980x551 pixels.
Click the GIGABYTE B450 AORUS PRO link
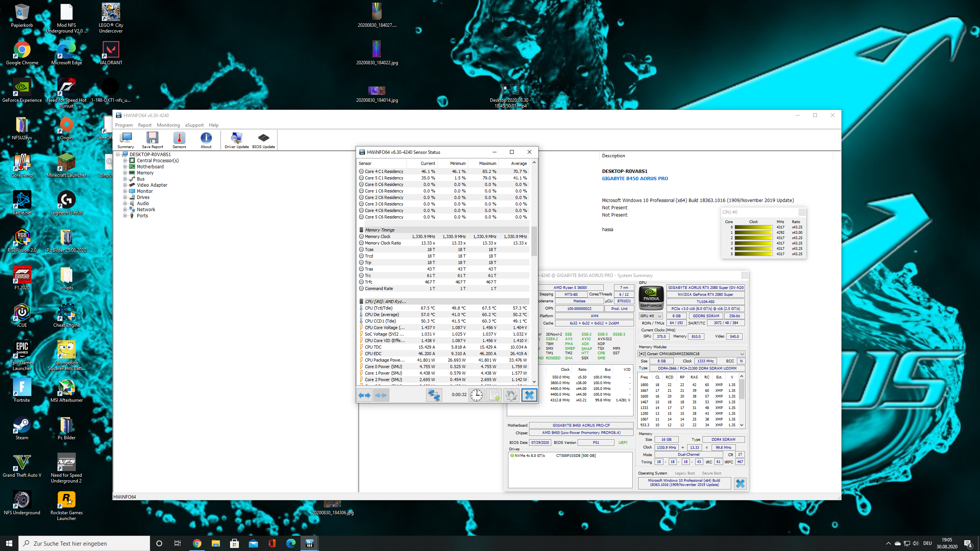click(x=635, y=179)
